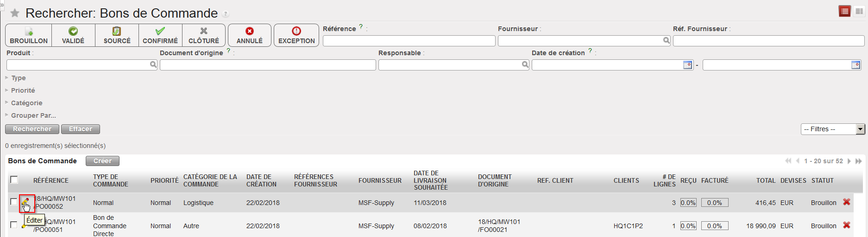Viewport: 868px width, 237px height.
Task: Go to next page of results
Action: coord(849,161)
